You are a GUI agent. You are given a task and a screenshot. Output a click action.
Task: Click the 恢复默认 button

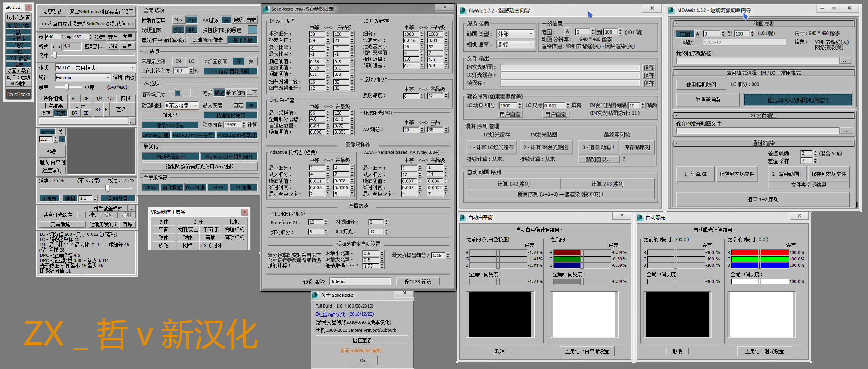pyautogui.click(x=52, y=12)
